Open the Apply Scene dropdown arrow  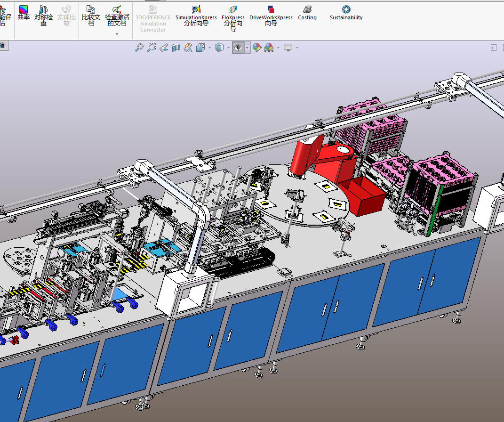[278, 48]
